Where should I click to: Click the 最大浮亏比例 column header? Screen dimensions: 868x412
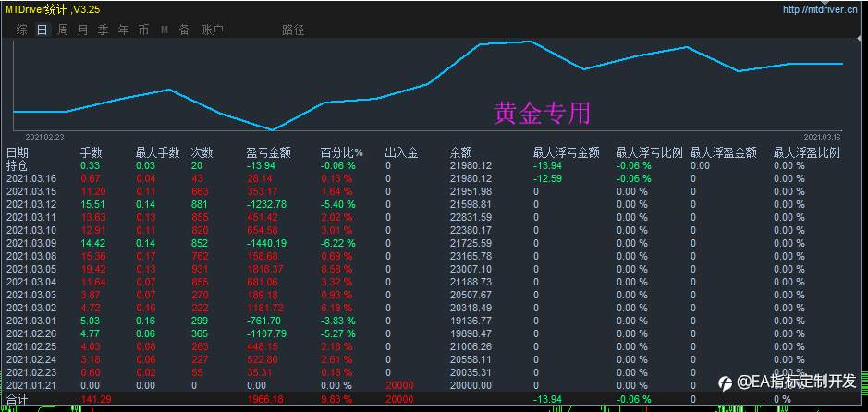coord(649,152)
